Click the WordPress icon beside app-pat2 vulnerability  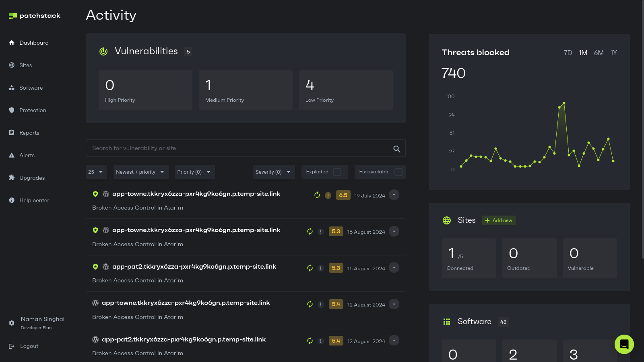[x=106, y=266]
